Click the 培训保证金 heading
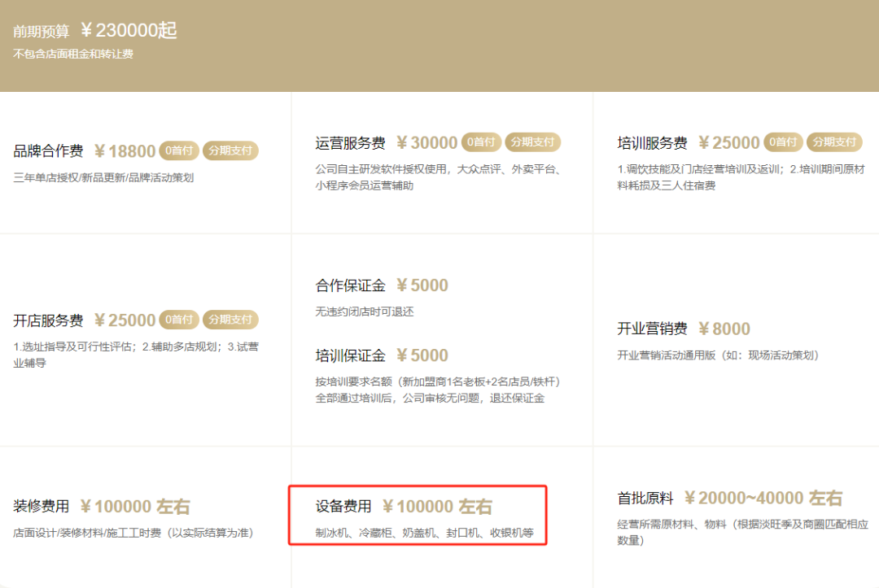Screen dimensions: 879x588 tap(350, 355)
